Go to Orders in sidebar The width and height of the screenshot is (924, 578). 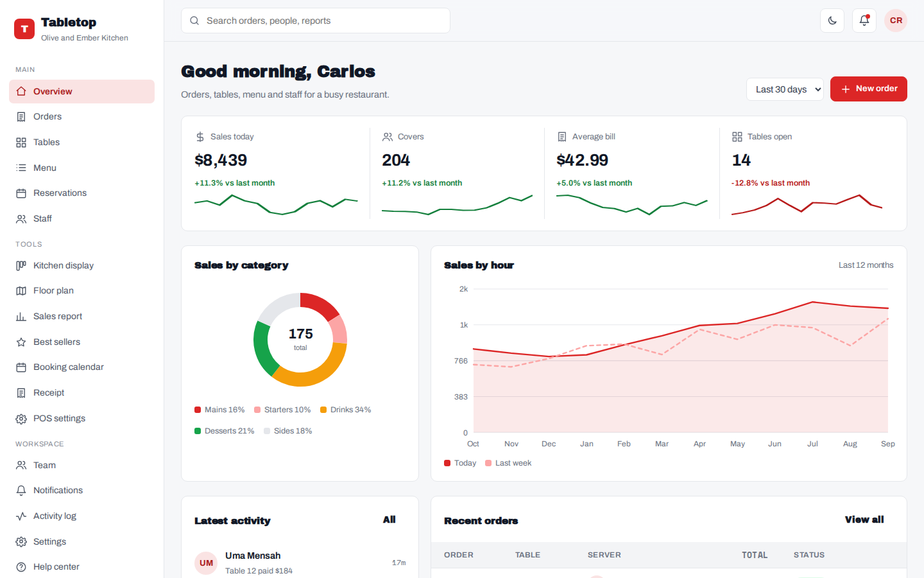pyautogui.click(x=47, y=117)
